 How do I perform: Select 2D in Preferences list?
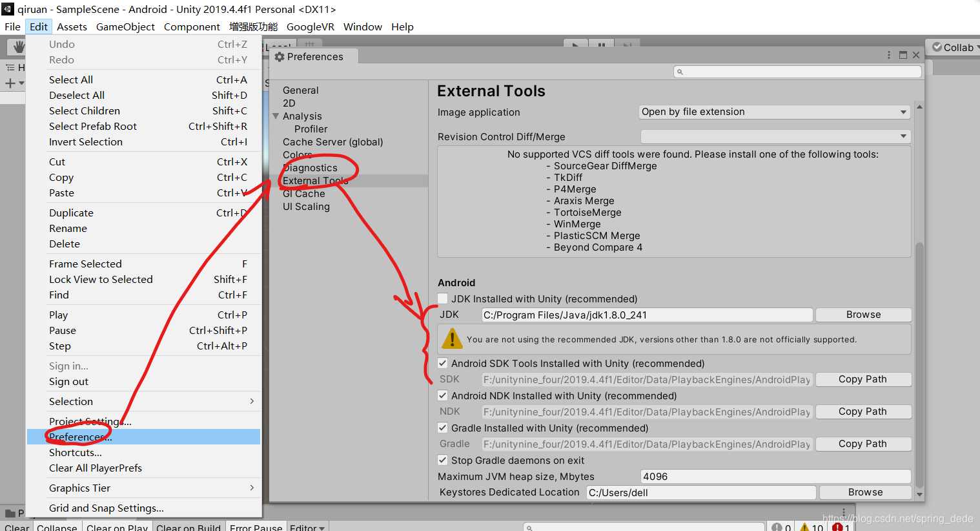(x=289, y=103)
